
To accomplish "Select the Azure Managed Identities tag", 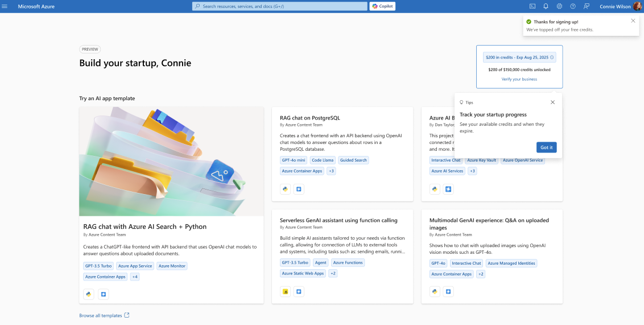I will [x=511, y=263].
